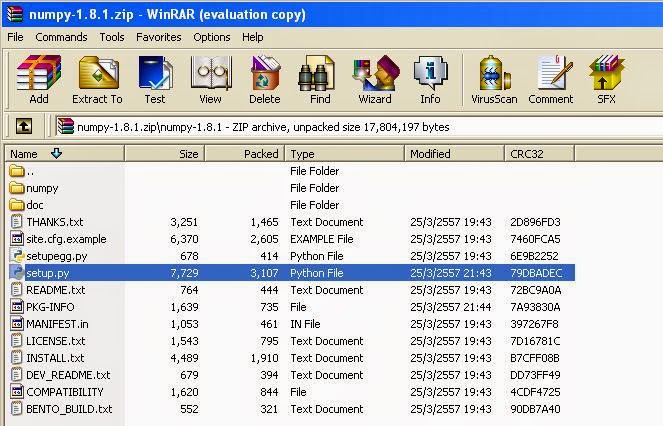Click packed size 1,910
Screen dimensions: 663x426
click(264, 358)
